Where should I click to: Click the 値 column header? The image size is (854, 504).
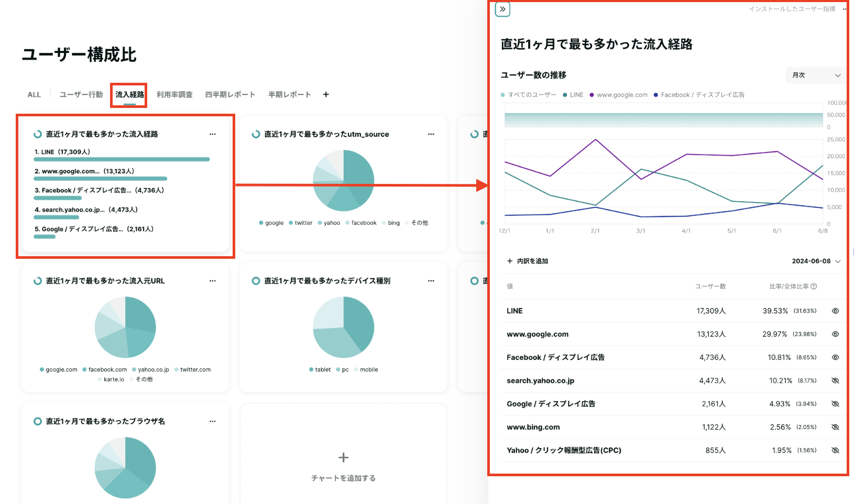tap(510, 286)
